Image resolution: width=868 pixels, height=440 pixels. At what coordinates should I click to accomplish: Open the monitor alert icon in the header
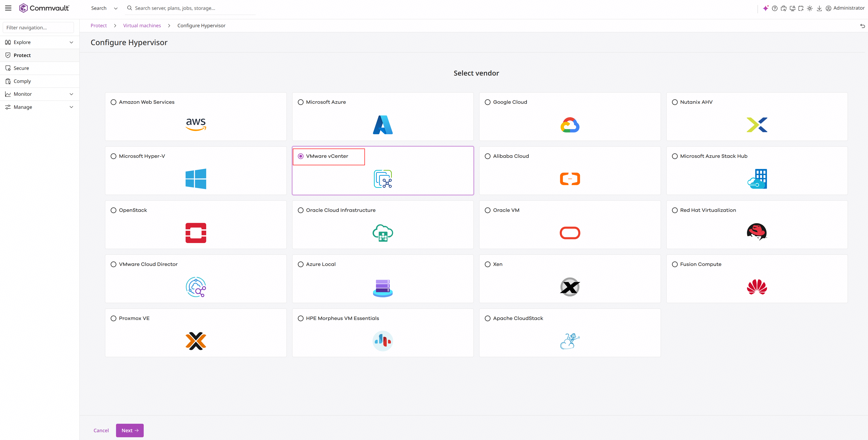point(792,8)
